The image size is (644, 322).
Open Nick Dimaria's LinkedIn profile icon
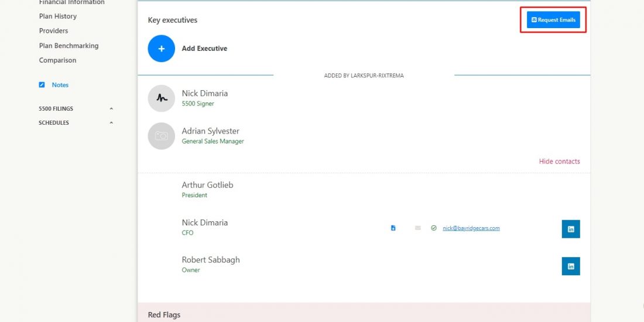pyautogui.click(x=571, y=229)
